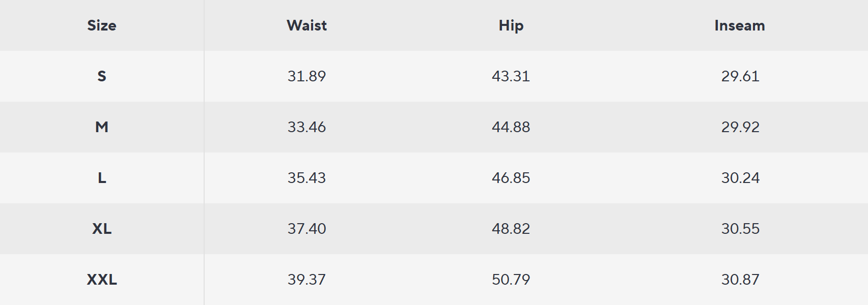Click inseam value 29.92 in M row
The height and width of the screenshot is (305, 868).
[740, 127]
